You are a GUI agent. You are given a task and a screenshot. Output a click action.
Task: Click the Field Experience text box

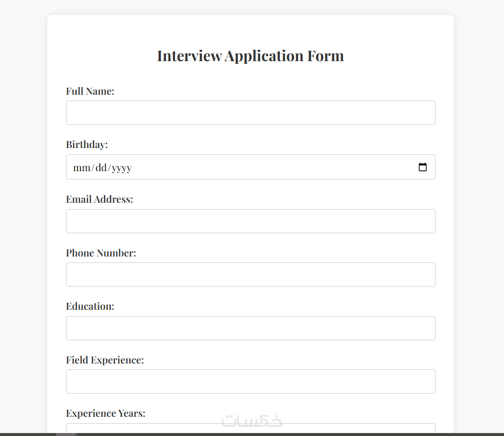tap(250, 381)
